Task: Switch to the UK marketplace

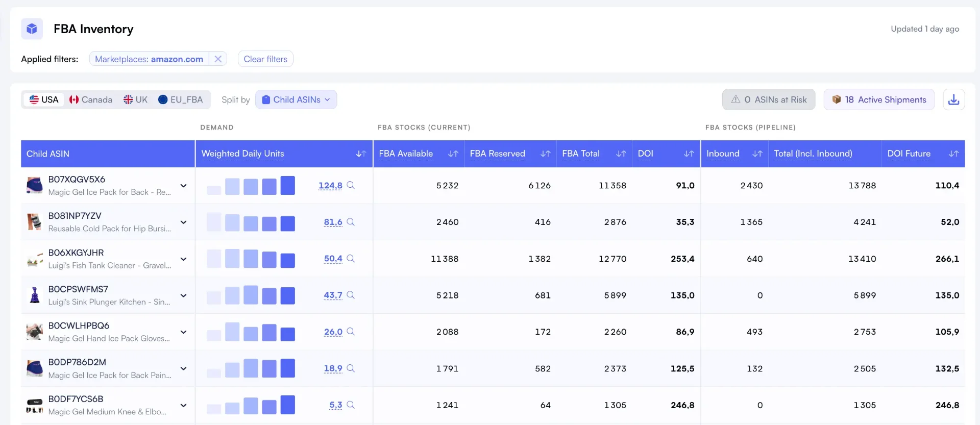Action: tap(135, 99)
